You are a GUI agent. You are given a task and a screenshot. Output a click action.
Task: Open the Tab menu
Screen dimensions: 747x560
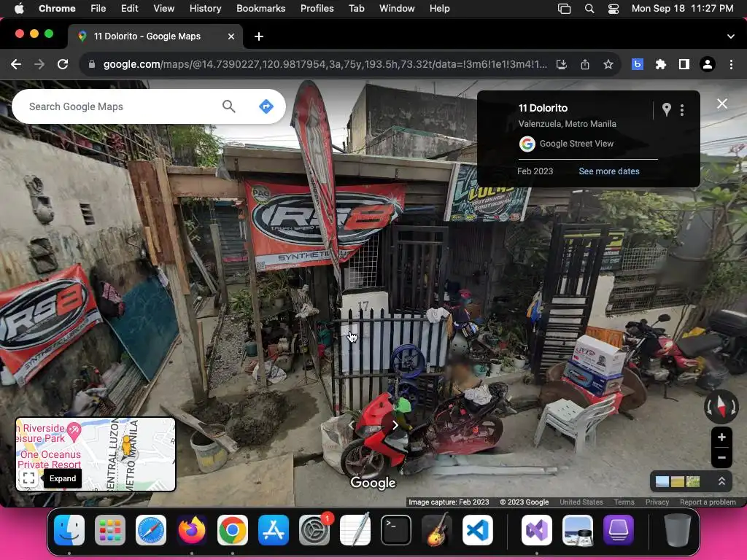[356, 8]
